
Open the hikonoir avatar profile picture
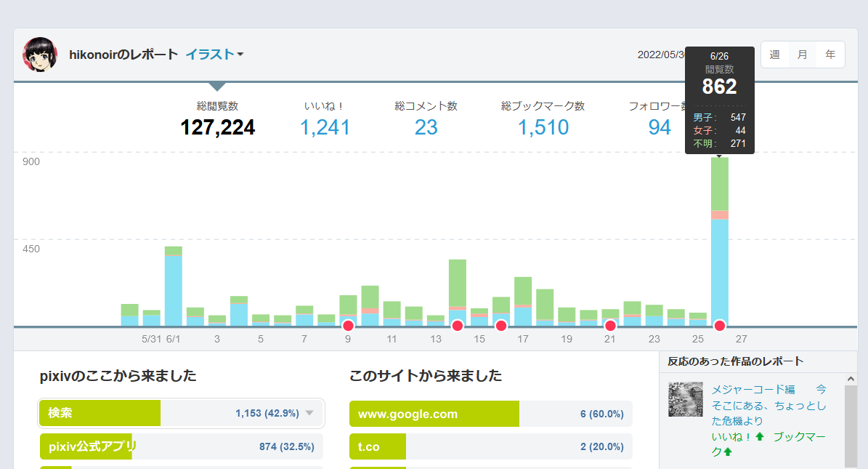[x=40, y=55]
